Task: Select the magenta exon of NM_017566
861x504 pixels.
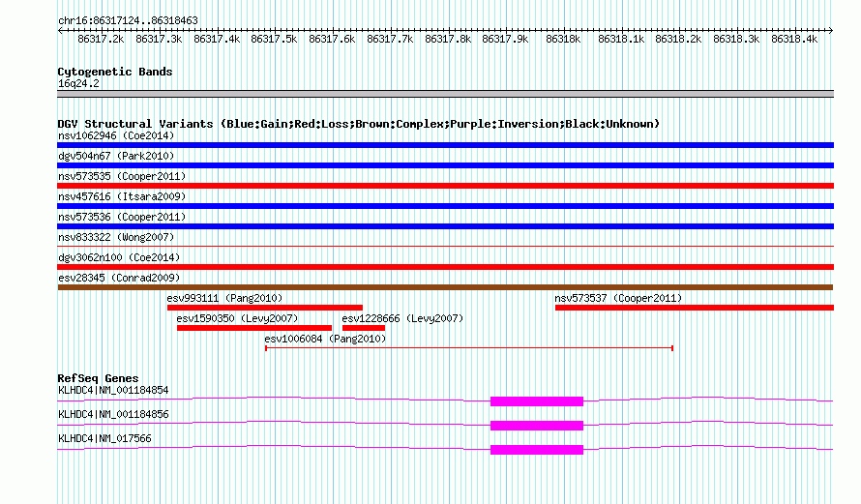Action: point(537,450)
